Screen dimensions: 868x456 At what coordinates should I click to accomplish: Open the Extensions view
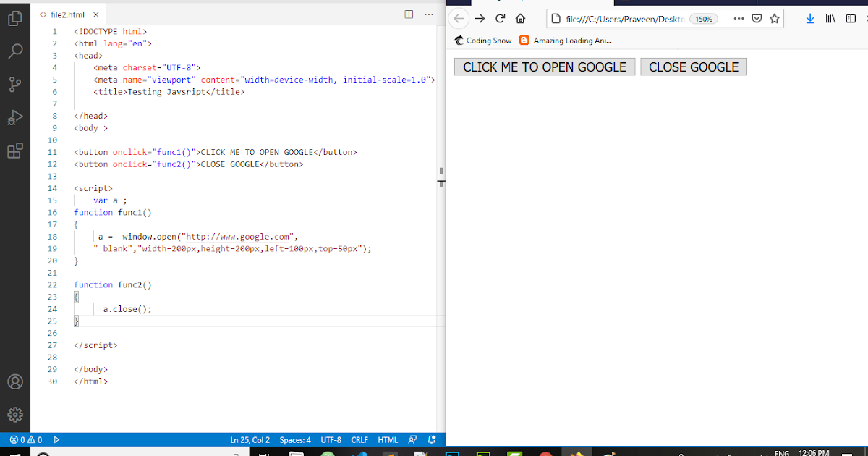[x=14, y=150]
